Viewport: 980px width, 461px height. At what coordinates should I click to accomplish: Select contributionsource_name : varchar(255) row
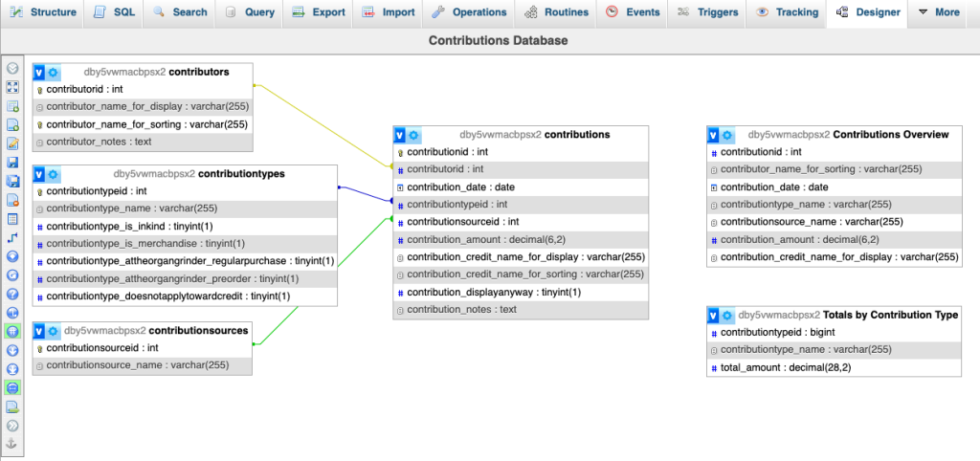tap(143, 364)
